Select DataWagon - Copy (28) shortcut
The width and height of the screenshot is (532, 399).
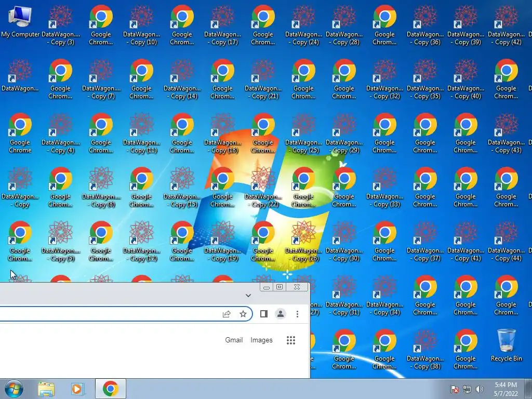click(x=344, y=25)
